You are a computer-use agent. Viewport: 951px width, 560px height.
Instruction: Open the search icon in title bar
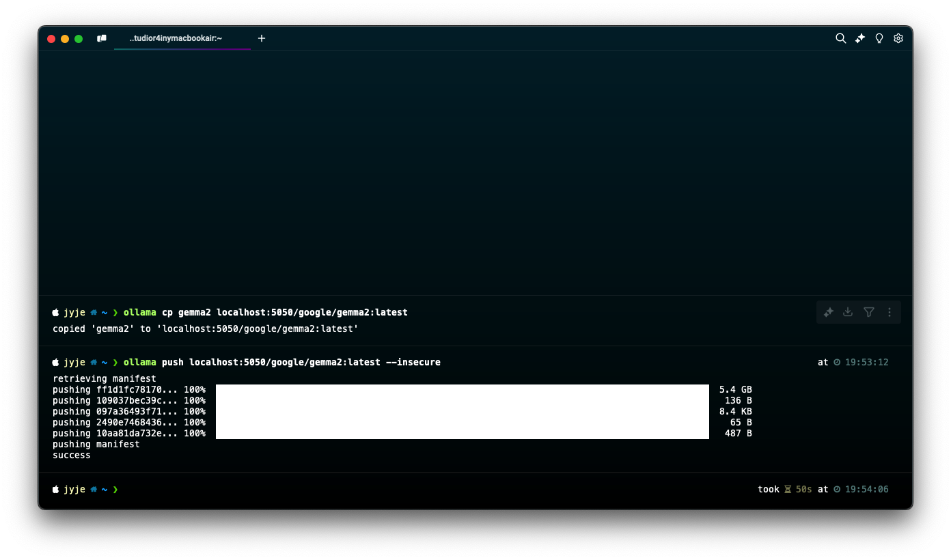[841, 38]
